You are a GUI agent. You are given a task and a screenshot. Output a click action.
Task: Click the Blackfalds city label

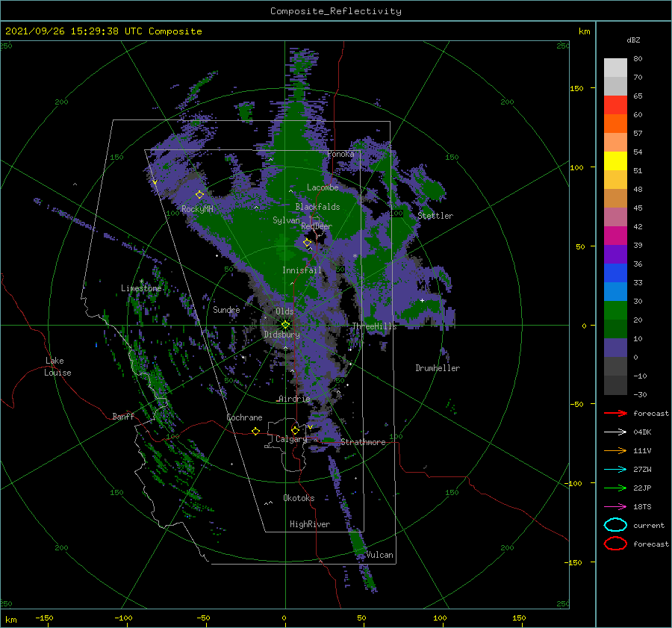coord(317,207)
